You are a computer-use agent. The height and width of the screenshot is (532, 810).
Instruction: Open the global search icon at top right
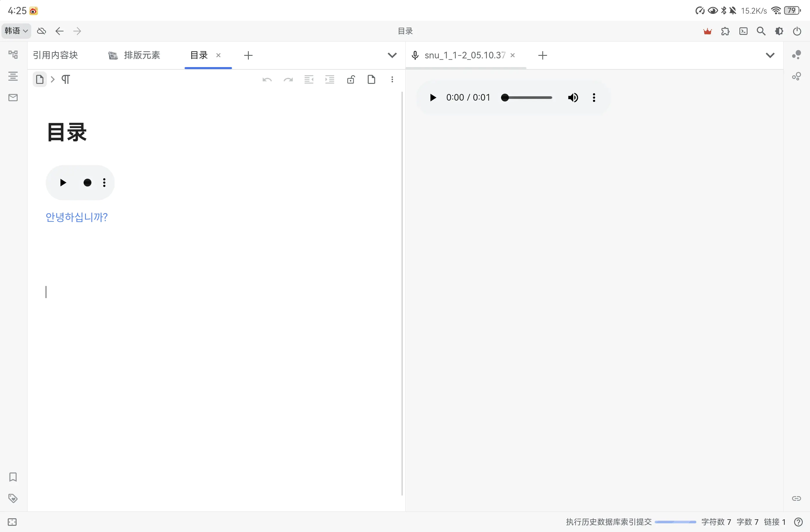point(762,31)
